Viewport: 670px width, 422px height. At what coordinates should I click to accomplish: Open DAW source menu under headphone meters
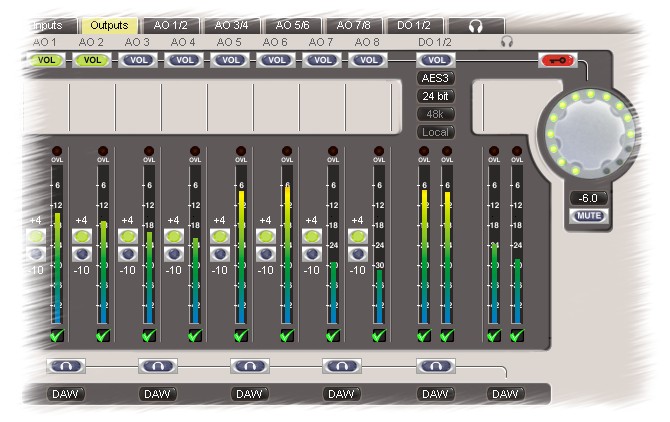coord(506,394)
